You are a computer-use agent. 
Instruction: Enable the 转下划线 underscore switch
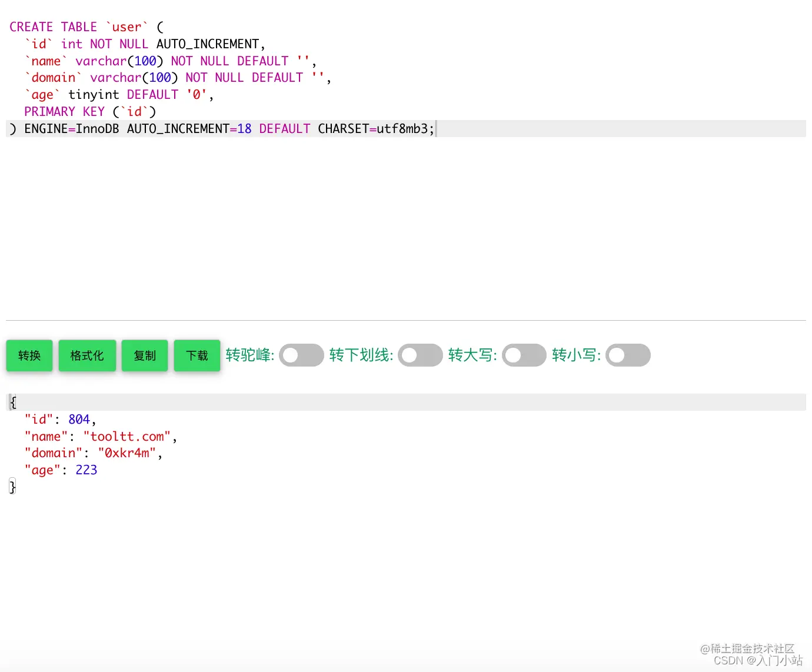tap(420, 355)
